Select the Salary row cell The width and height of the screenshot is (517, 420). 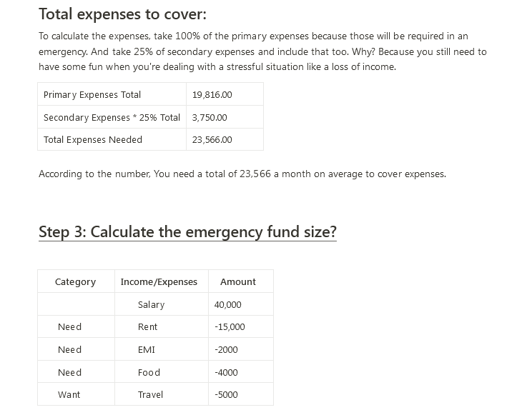(x=162, y=304)
